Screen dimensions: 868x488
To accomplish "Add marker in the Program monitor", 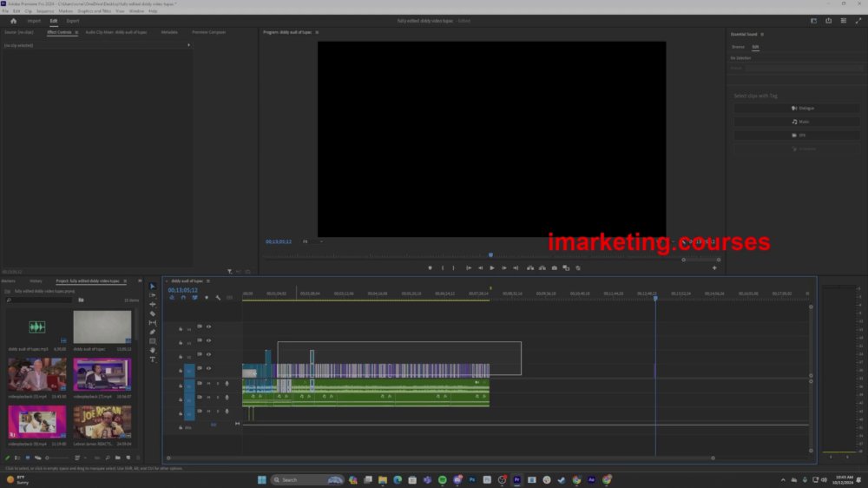I will (431, 268).
